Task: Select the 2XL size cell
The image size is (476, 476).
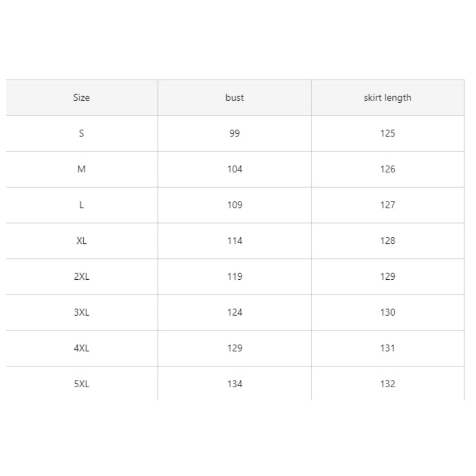Action: (82, 277)
